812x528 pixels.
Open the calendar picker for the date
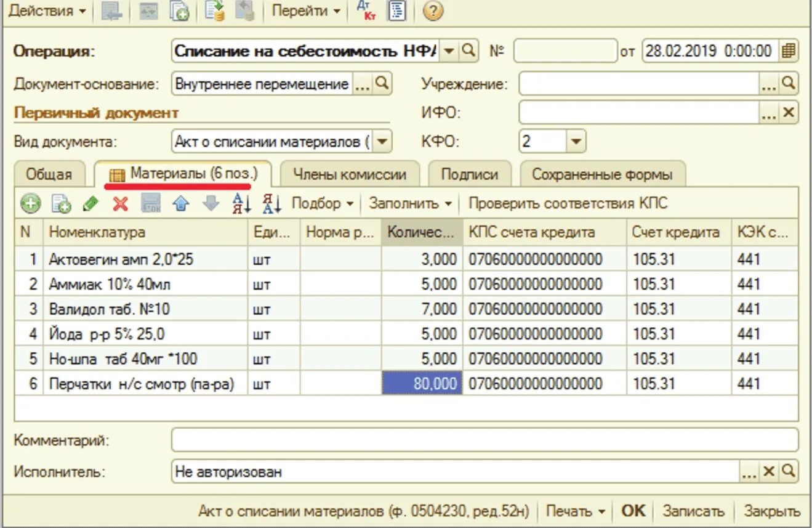788,51
